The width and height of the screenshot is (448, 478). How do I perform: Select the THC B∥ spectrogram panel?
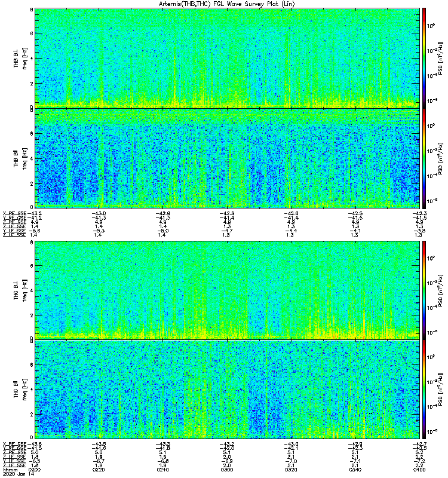(227, 390)
